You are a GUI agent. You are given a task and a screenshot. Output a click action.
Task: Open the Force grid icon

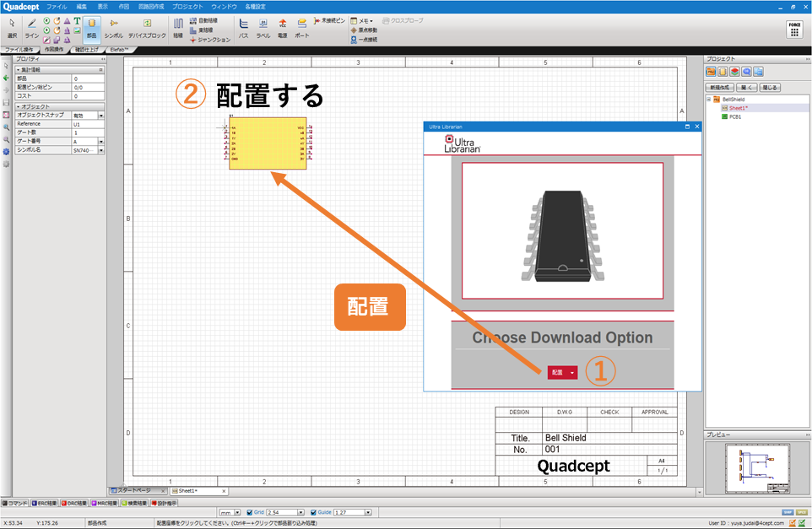(794, 30)
